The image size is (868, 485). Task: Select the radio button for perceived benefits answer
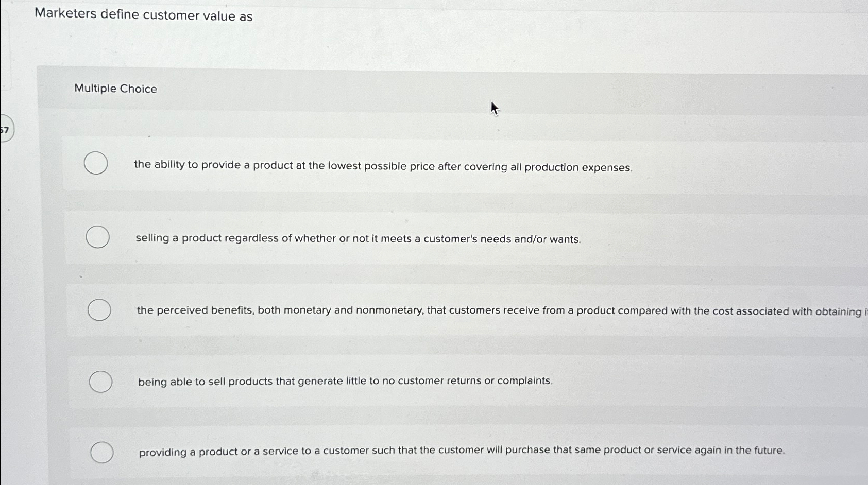(x=100, y=310)
